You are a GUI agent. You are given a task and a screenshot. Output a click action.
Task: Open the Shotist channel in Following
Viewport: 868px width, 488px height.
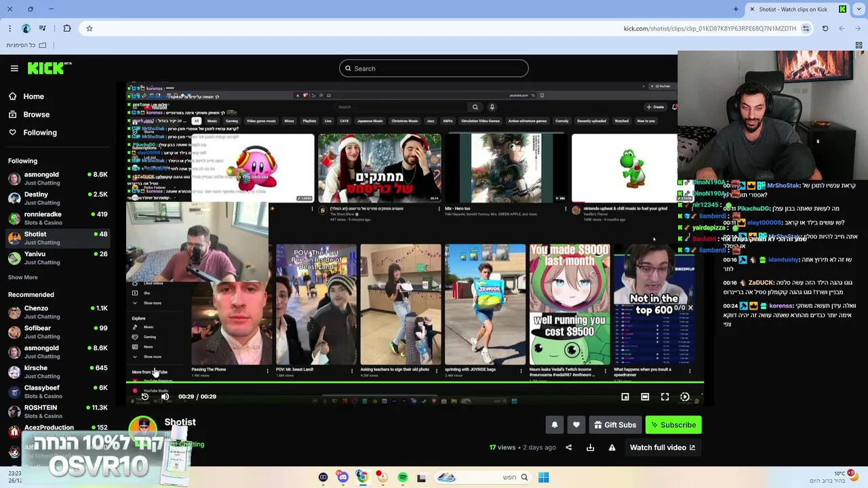58,238
